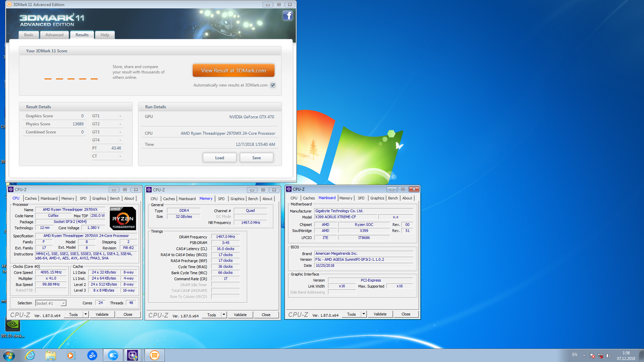Open the volume speaker tray icon

(x=608, y=356)
